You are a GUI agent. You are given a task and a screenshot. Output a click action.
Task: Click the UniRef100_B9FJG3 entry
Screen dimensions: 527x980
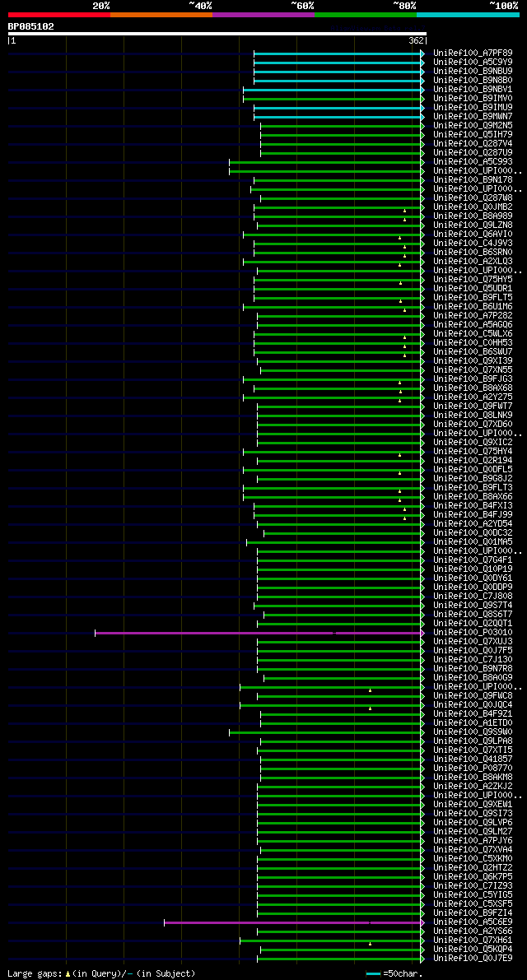pyautogui.click(x=473, y=379)
